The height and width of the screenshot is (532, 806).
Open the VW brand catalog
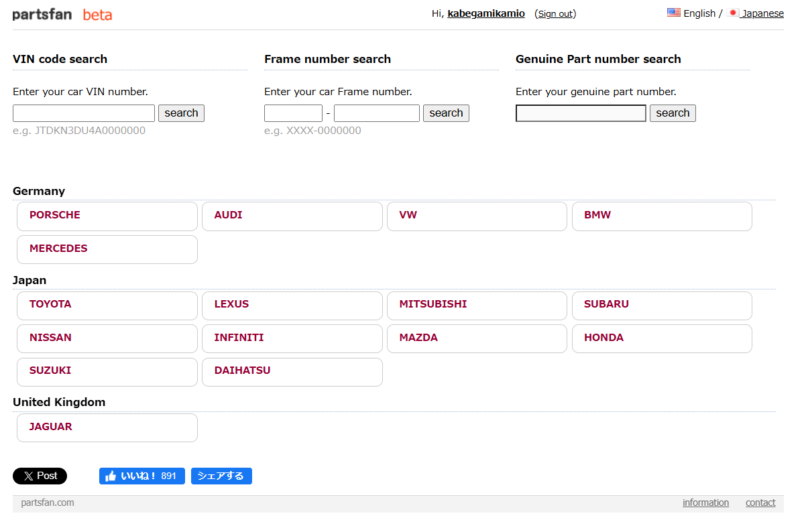477,216
